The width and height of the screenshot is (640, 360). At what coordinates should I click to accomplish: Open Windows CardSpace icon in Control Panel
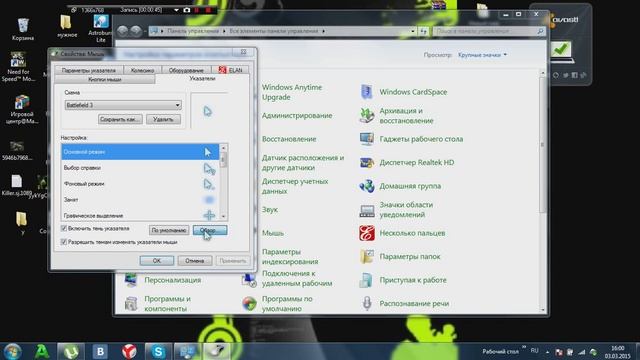[367, 92]
